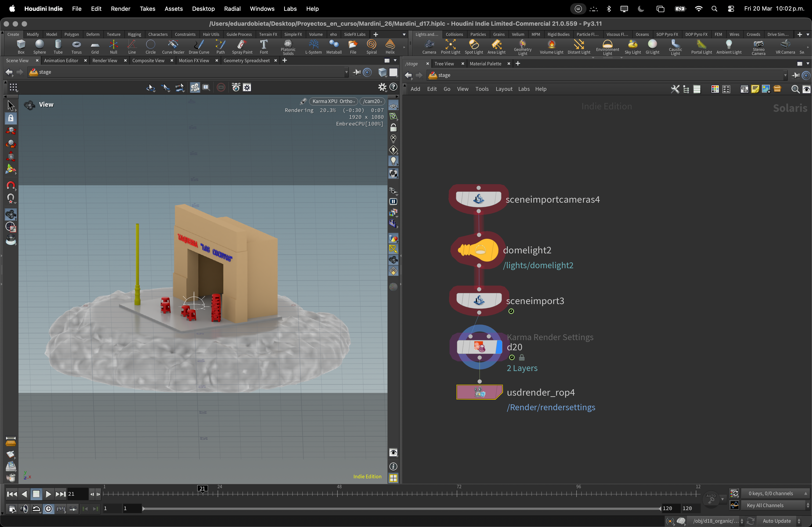Open network search magnifier icon
Viewport: 812px width, 527px height.
795,89
